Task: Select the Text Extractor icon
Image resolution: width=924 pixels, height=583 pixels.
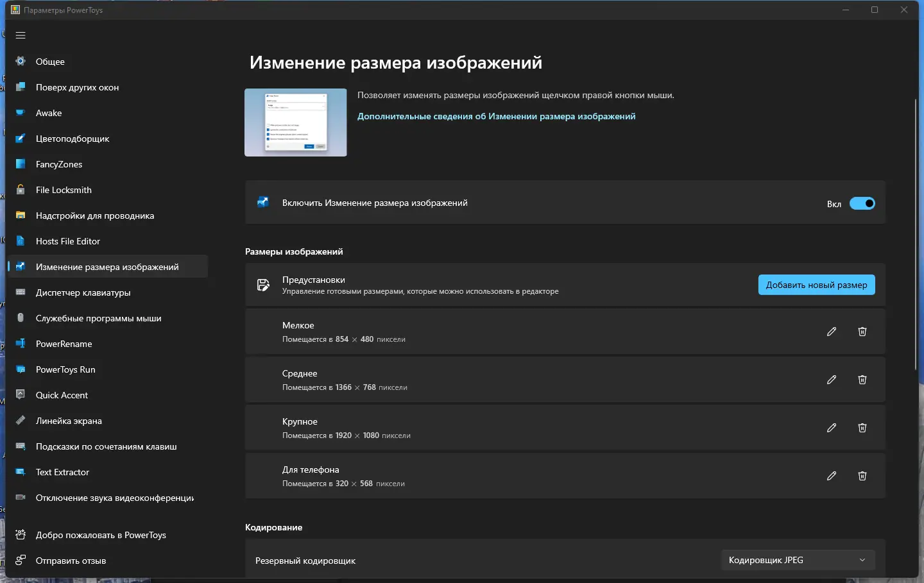Action: [20, 472]
